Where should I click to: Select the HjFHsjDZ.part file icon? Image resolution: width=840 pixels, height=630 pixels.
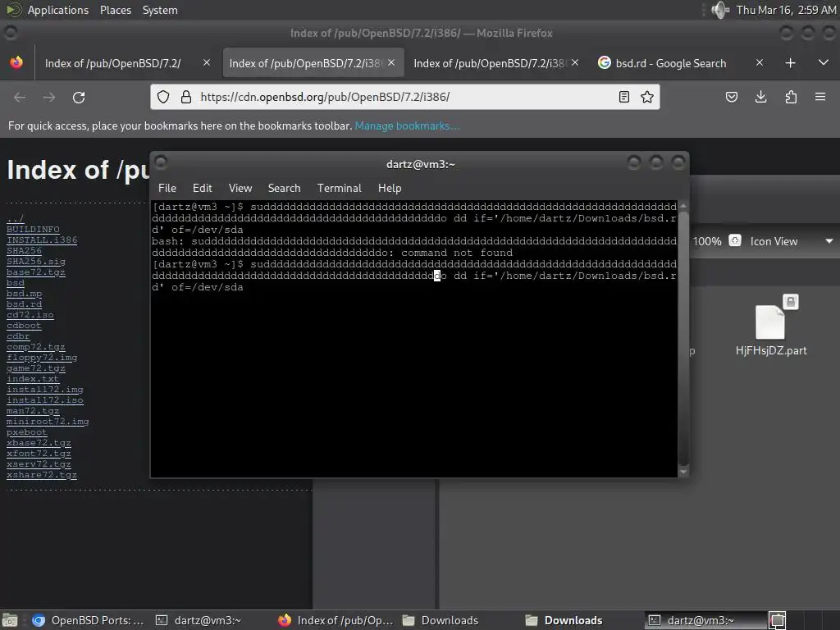[770, 322]
